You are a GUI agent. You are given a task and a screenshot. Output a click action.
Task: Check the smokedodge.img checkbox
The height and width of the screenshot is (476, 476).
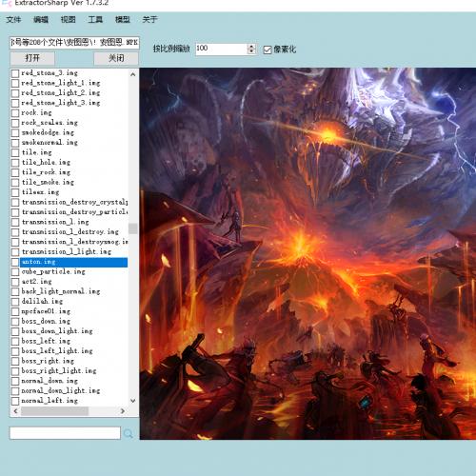[x=15, y=132]
